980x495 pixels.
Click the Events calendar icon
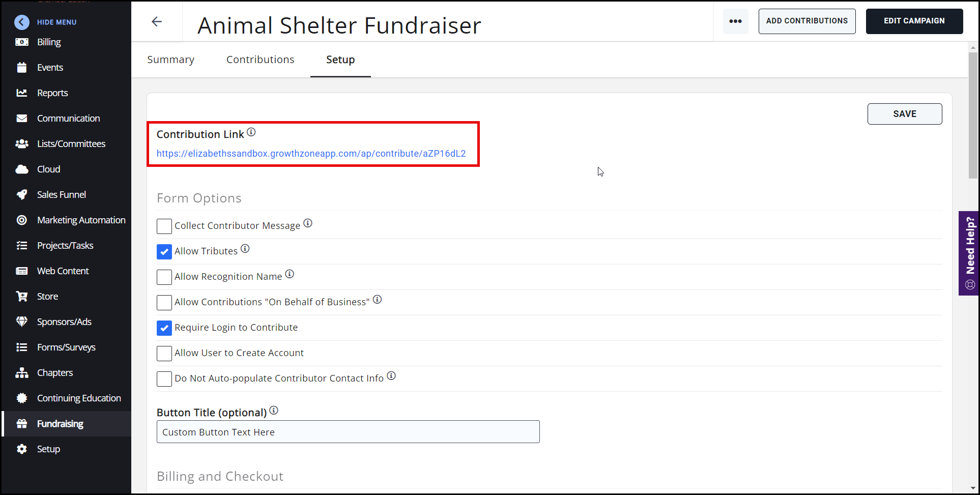pos(22,68)
